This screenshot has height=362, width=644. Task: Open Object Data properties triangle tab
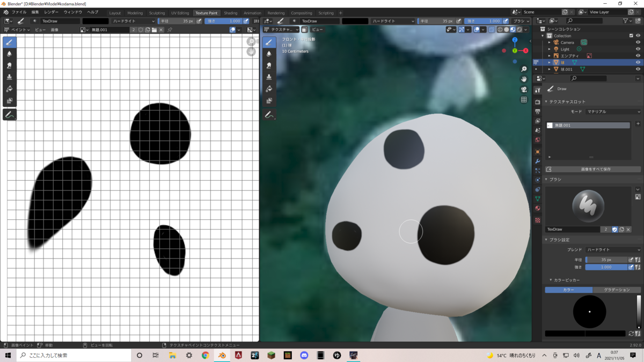click(538, 199)
